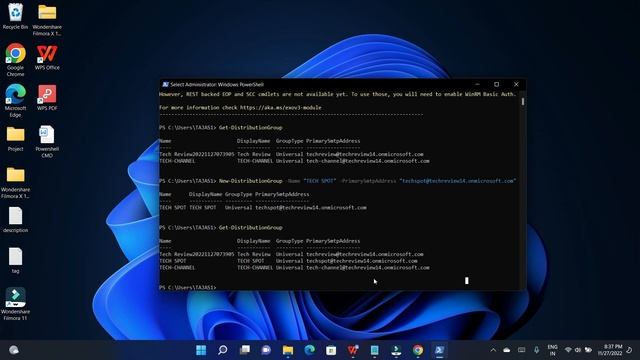This screenshot has width=640, height=360.
Task: Open Microsoft Edge desktop shortcut
Action: tap(16, 100)
